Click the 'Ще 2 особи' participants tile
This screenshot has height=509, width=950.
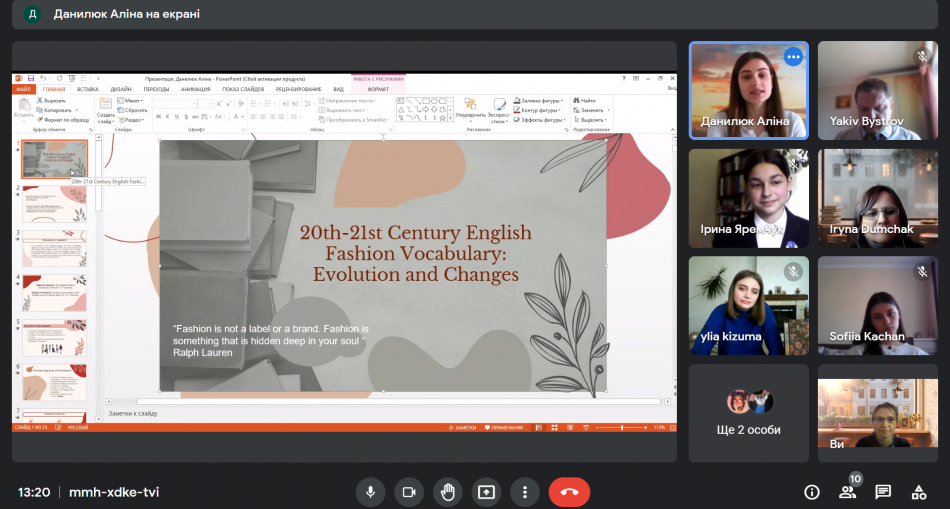[x=749, y=413]
